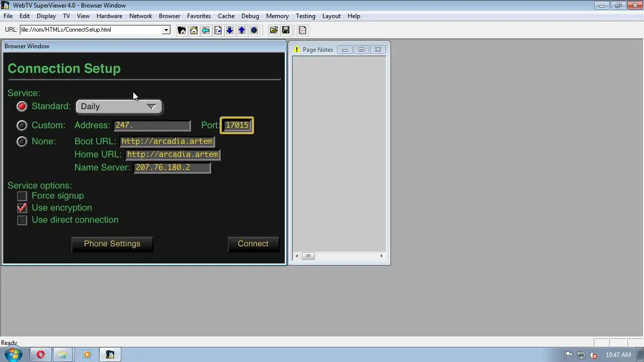Click the open folder toolbar icon
Image resolution: width=644 pixels, height=362 pixels.
(274, 30)
